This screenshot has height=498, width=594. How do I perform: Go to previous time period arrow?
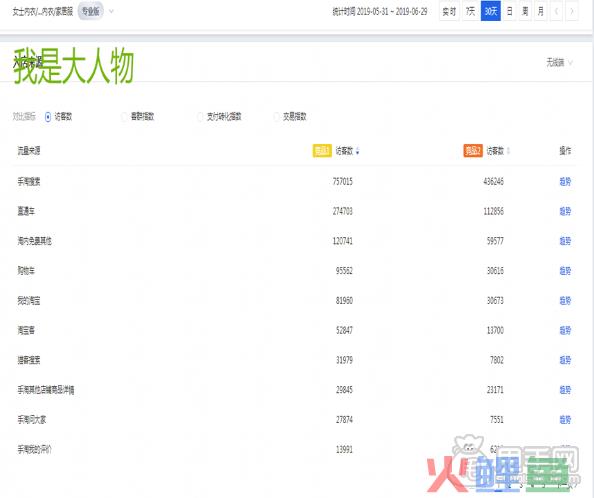[x=556, y=11]
